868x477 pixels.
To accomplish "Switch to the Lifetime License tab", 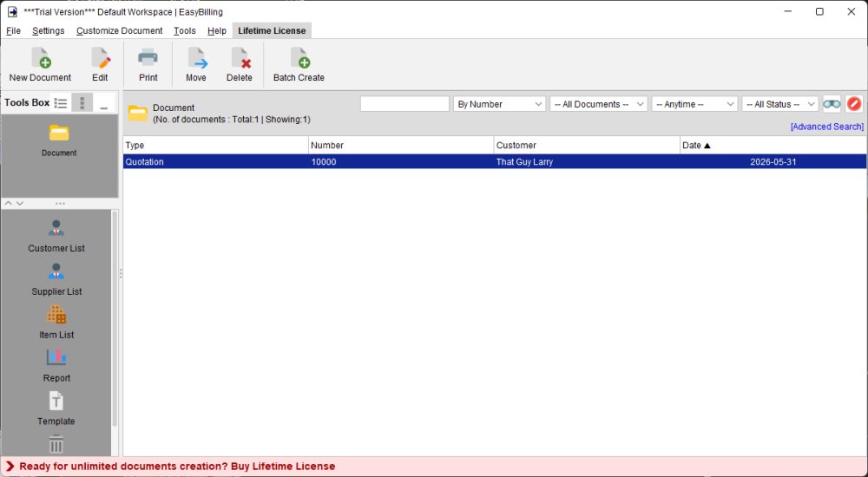I will click(272, 31).
